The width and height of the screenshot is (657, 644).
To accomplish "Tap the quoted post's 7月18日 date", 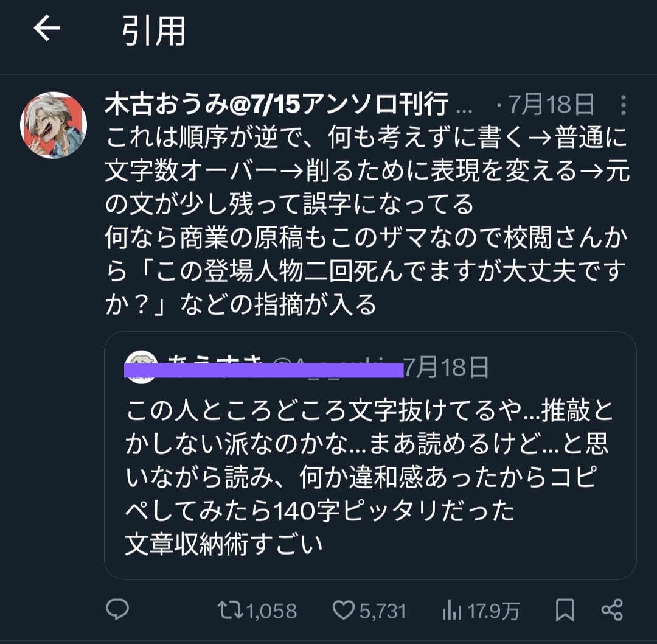I will click(447, 368).
